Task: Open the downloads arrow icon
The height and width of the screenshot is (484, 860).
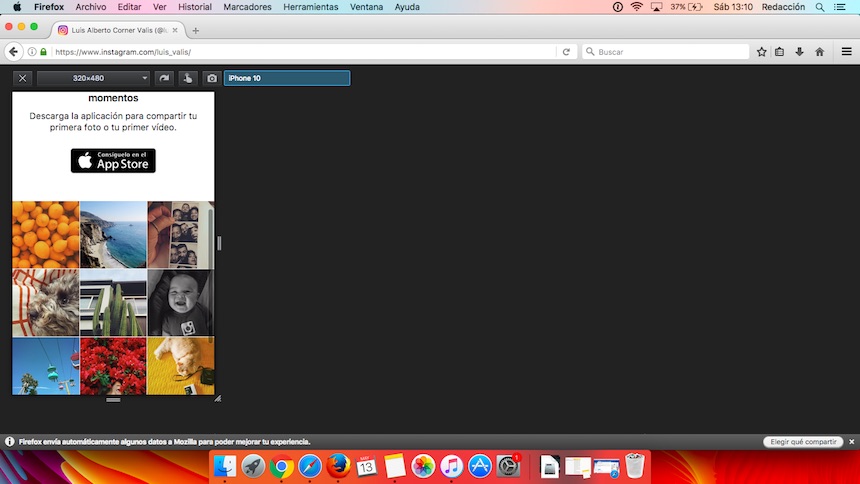Action: (x=799, y=52)
